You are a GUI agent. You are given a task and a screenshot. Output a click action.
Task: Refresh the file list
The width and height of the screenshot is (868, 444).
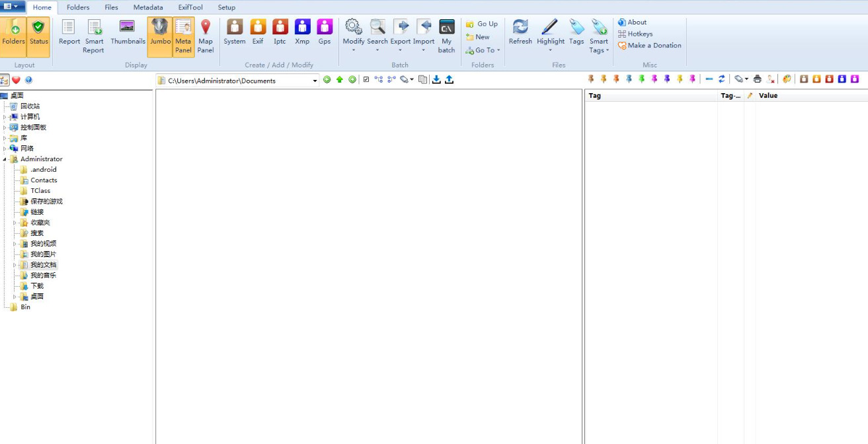click(520, 32)
